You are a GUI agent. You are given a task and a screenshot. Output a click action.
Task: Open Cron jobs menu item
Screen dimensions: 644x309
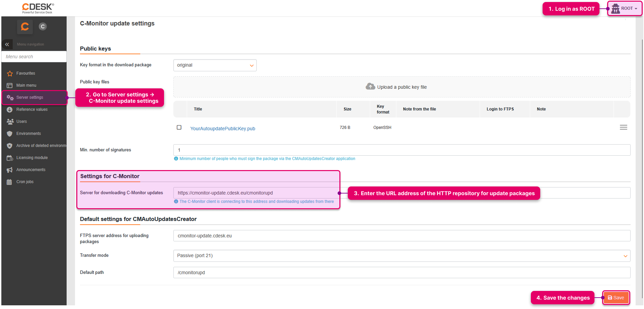(25, 182)
